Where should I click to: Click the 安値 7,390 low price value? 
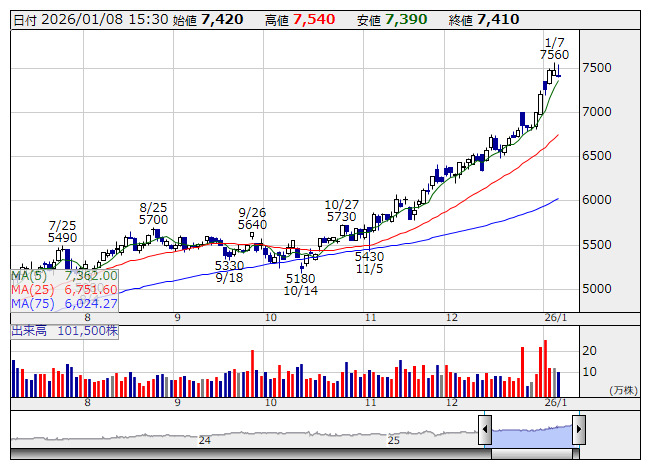pos(392,20)
